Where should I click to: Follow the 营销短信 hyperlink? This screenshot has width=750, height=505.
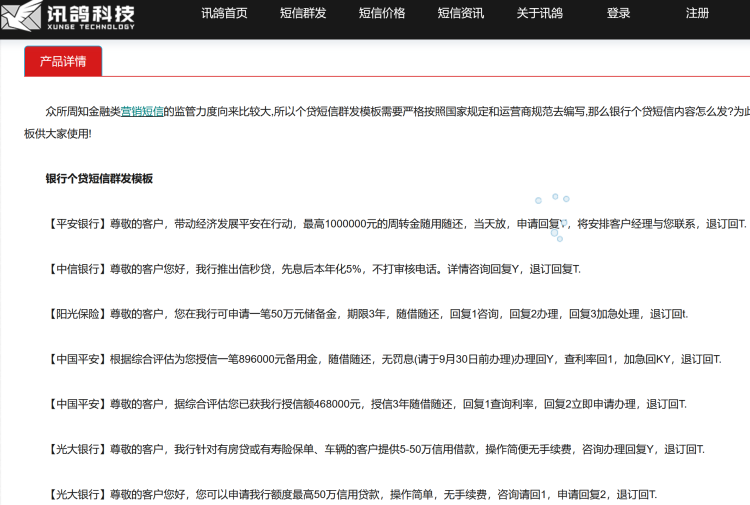141,111
